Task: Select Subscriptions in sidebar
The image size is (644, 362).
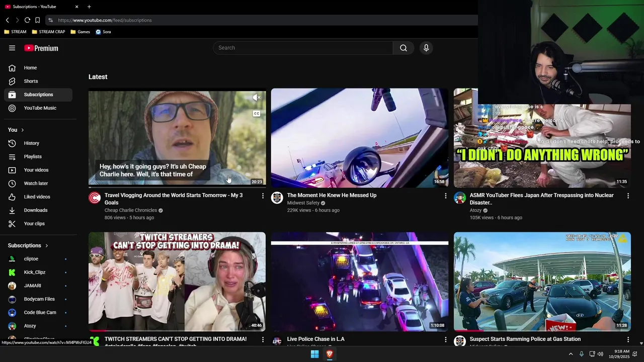Action: (38, 95)
